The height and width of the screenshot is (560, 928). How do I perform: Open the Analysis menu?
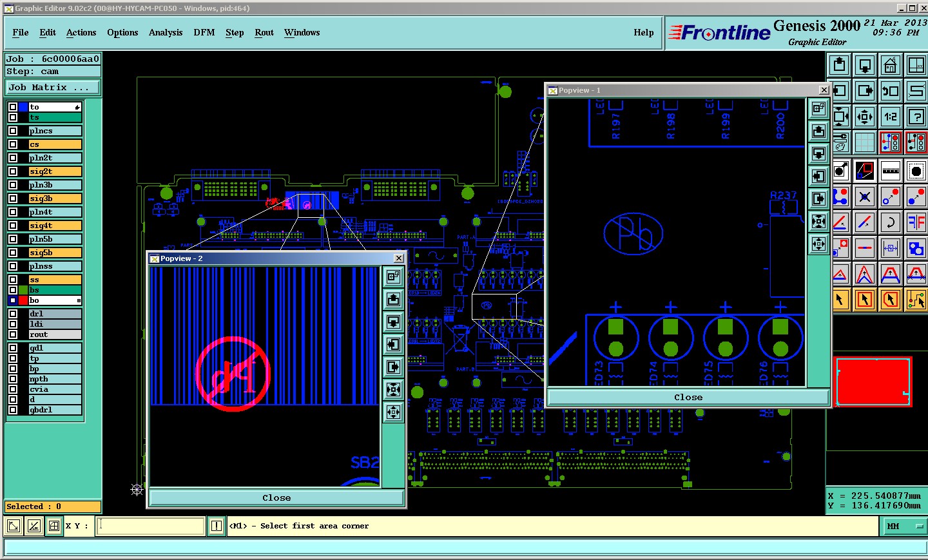pos(166,32)
